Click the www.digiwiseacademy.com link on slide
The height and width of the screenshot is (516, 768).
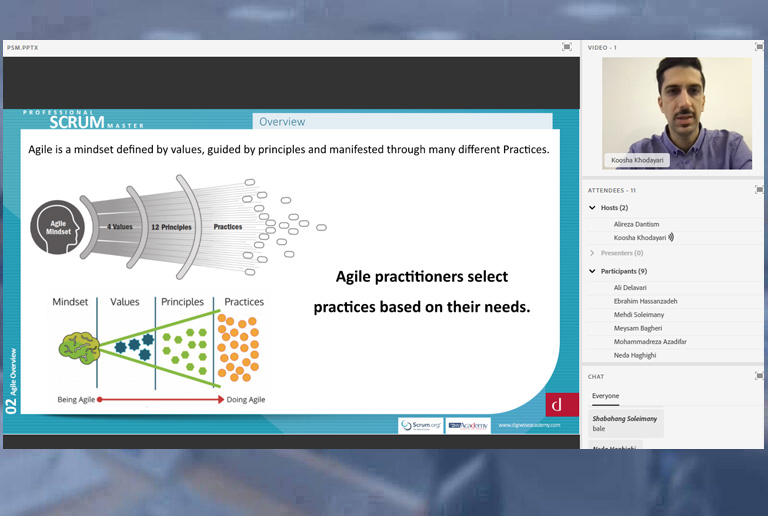click(529, 425)
